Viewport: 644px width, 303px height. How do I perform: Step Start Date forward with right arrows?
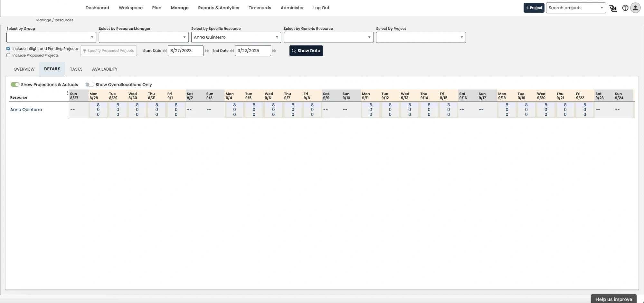pyautogui.click(x=207, y=51)
